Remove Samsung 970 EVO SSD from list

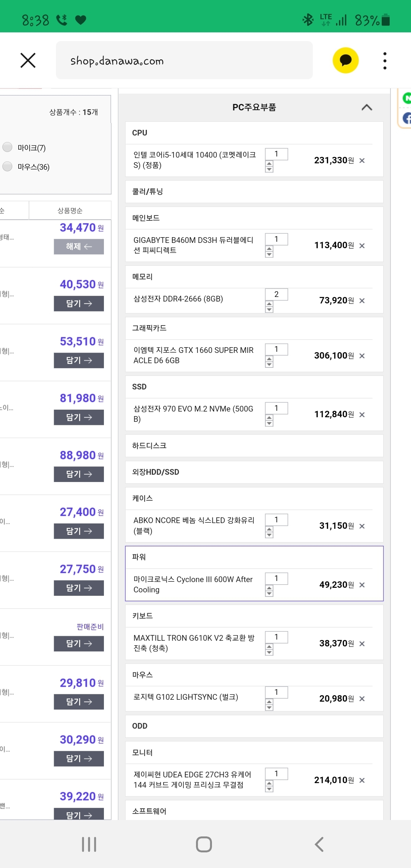362,415
